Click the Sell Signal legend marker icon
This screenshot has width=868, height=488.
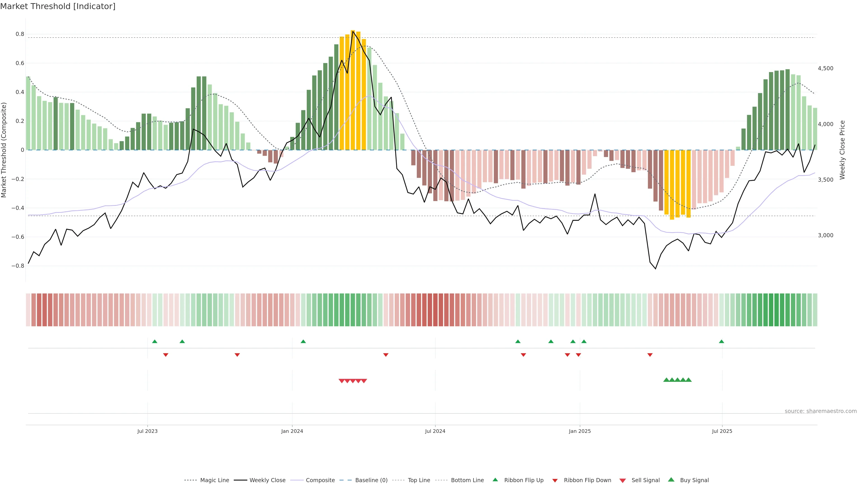coord(623,480)
